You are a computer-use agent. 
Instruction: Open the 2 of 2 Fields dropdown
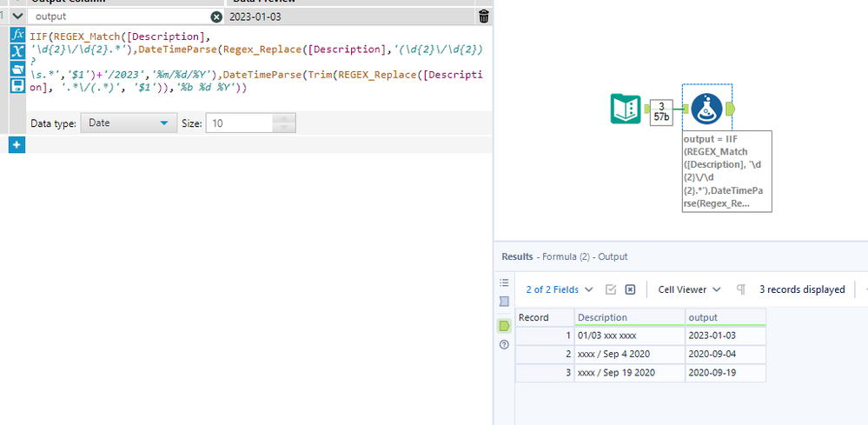(x=559, y=289)
